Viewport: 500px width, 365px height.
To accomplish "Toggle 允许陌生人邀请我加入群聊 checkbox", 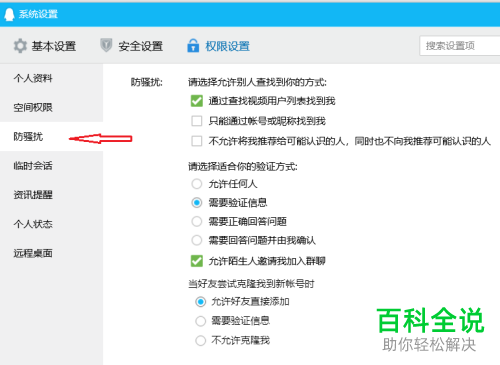I will pyautogui.click(x=197, y=261).
